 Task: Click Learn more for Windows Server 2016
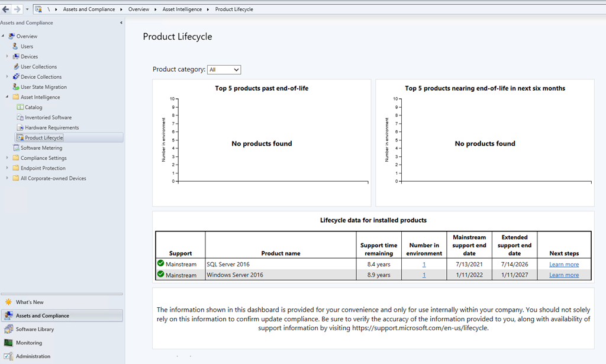[564, 275]
